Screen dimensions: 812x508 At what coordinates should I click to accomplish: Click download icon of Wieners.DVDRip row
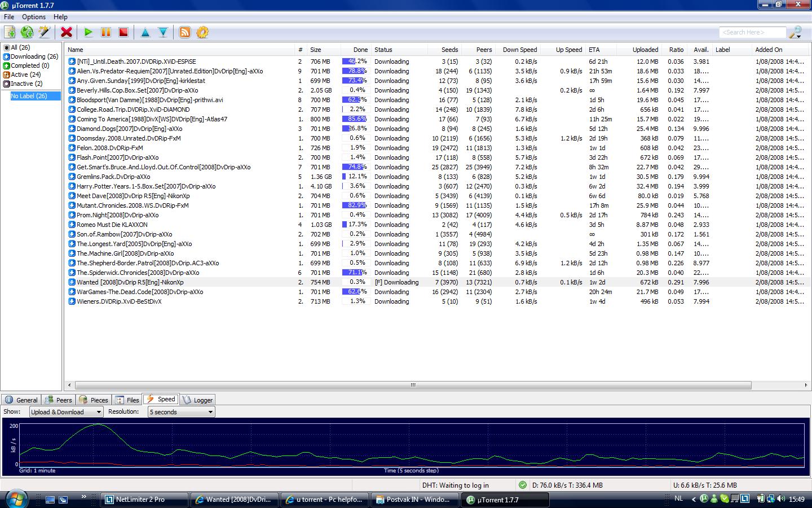click(x=72, y=301)
